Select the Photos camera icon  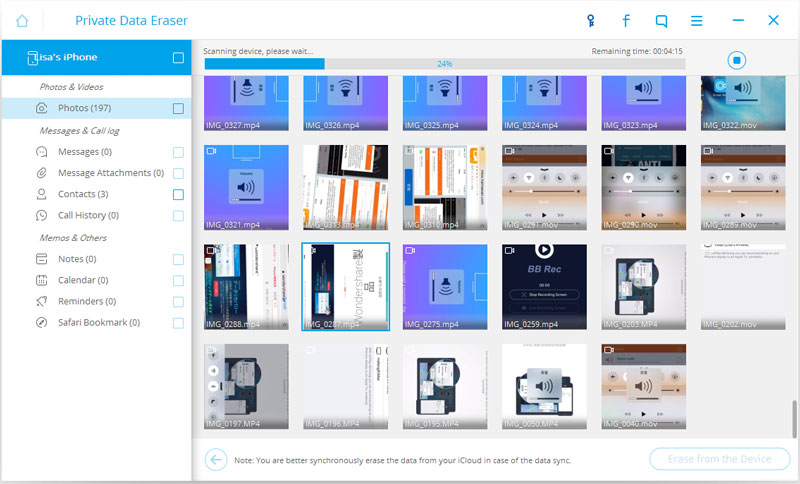[42, 108]
